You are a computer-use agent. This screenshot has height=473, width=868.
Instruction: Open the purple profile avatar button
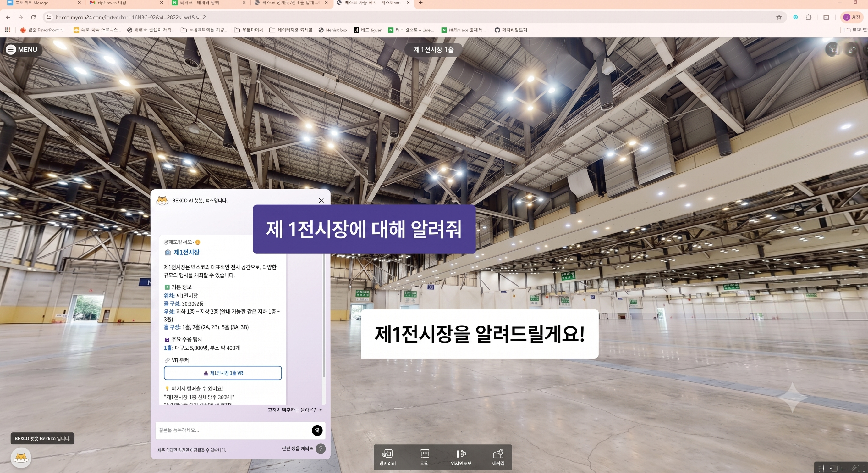(x=852, y=17)
